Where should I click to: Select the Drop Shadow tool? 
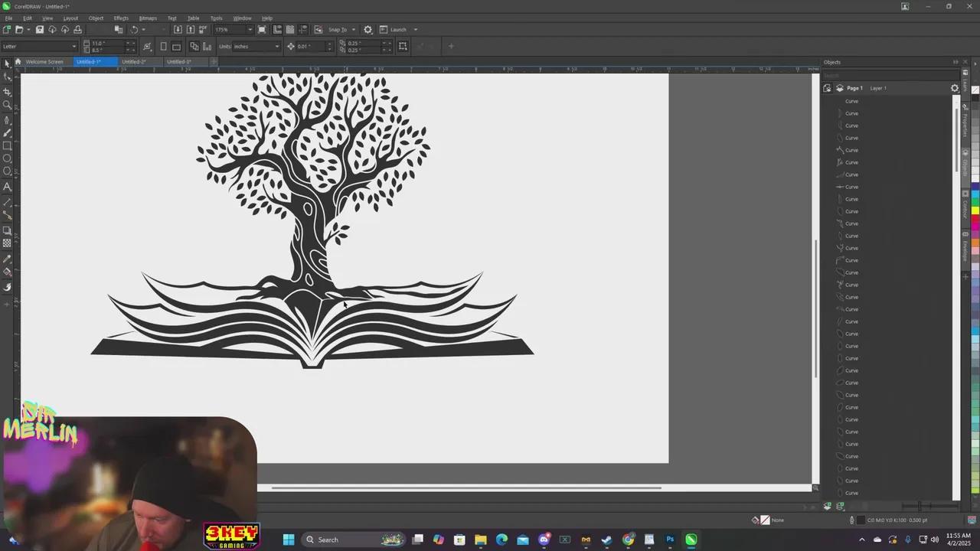click(7, 230)
